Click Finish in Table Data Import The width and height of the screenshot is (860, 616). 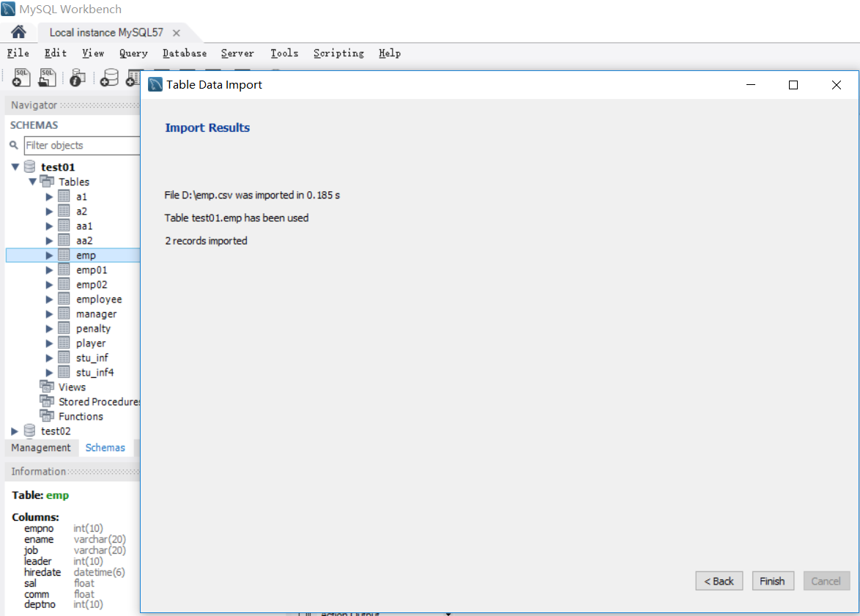[x=772, y=581]
